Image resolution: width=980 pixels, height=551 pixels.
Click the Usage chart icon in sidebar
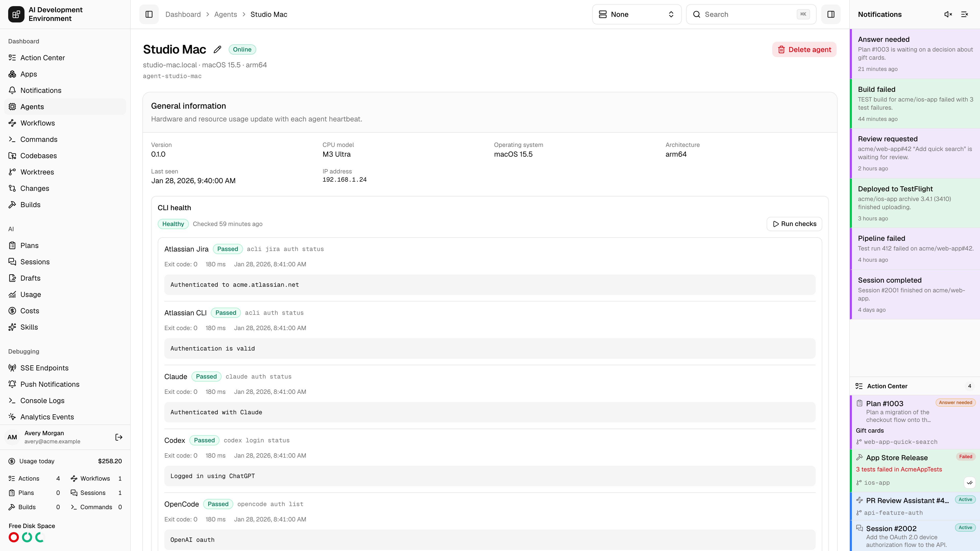click(x=12, y=295)
